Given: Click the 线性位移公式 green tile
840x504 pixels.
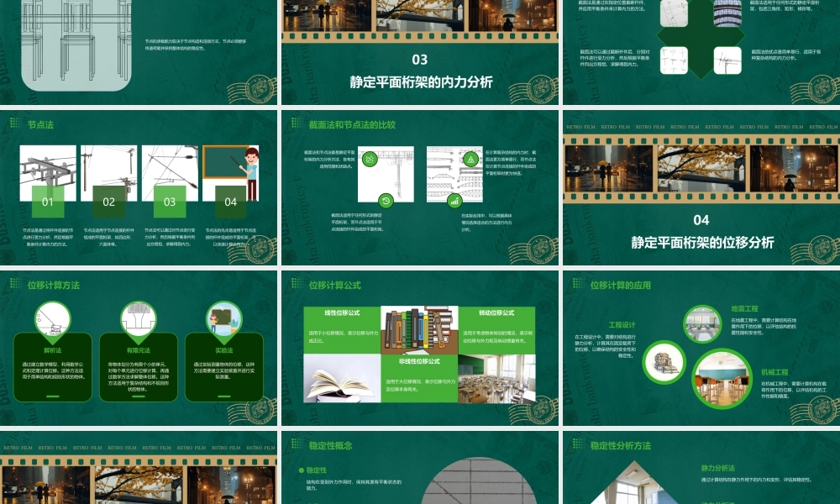Looking at the screenshot, I should (x=343, y=330).
